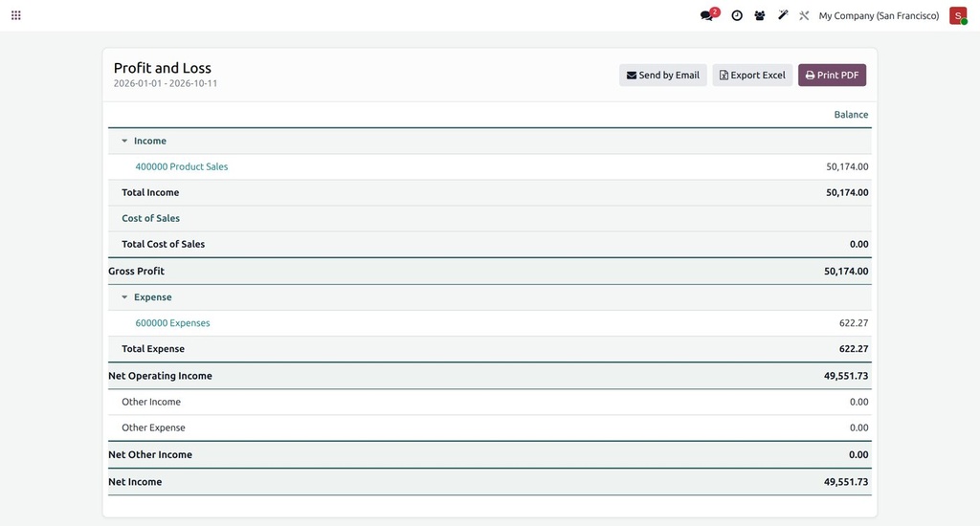Click the date range 2026-01-01 - 2026-10-11

(x=166, y=83)
